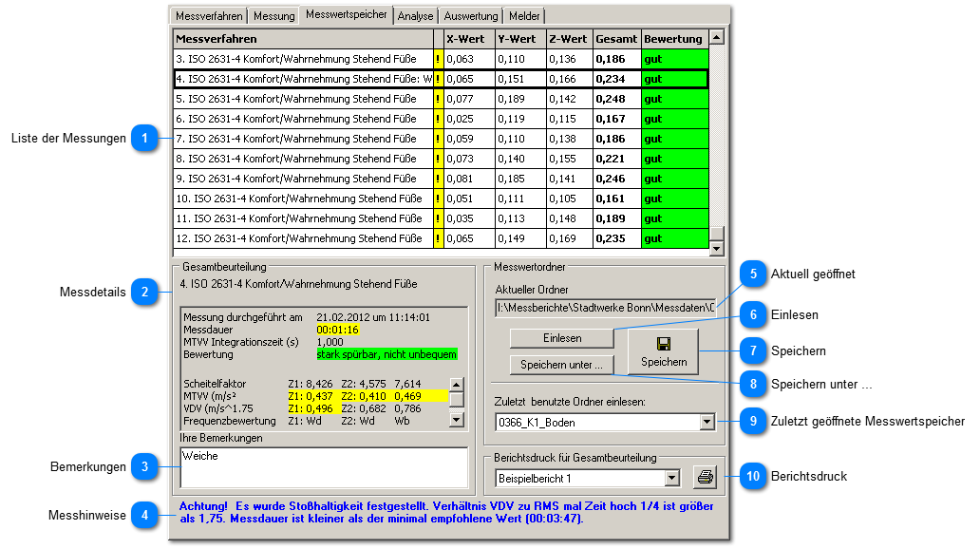Click callout badge number 4 for Messhinweise
Viewport: 980px width, 549px height.
(x=143, y=516)
